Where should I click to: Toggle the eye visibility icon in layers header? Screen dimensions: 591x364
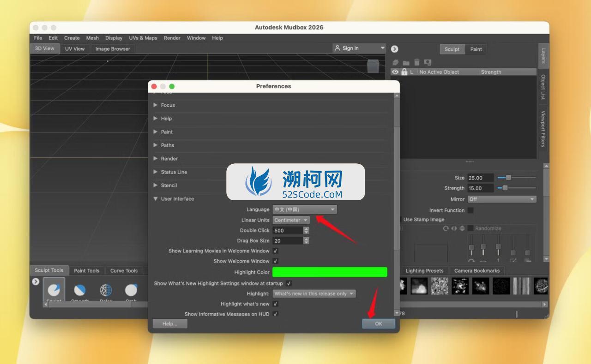[395, 72]
